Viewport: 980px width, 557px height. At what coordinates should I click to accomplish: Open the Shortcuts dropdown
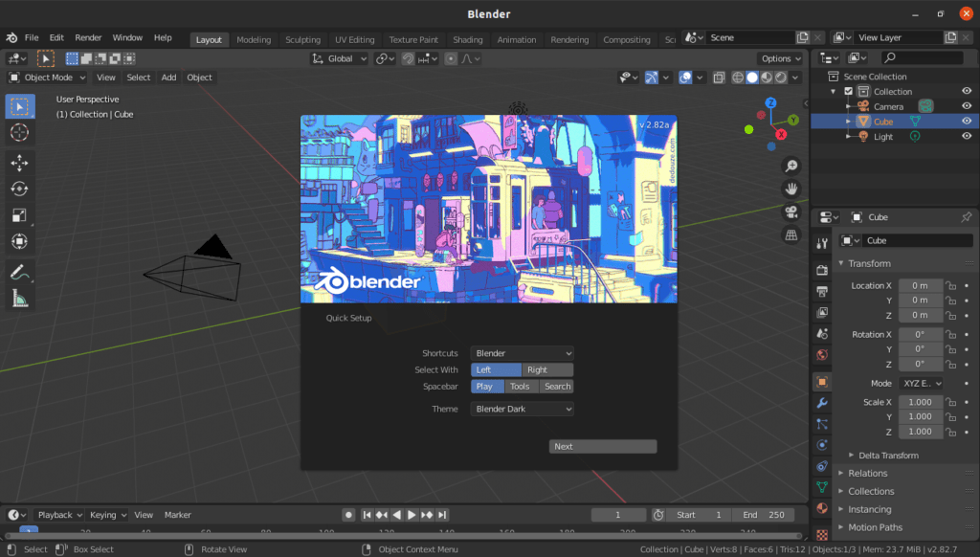click(522, 353)
